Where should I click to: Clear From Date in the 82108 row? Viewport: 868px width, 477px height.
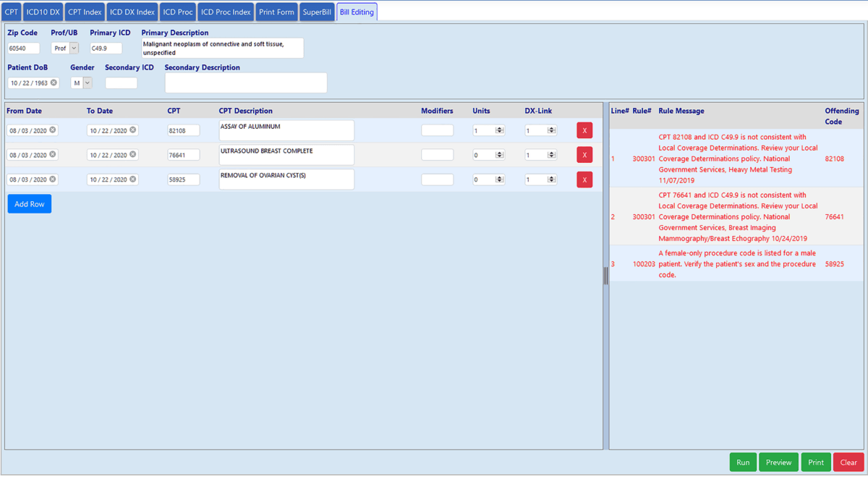tap(53, 130)
